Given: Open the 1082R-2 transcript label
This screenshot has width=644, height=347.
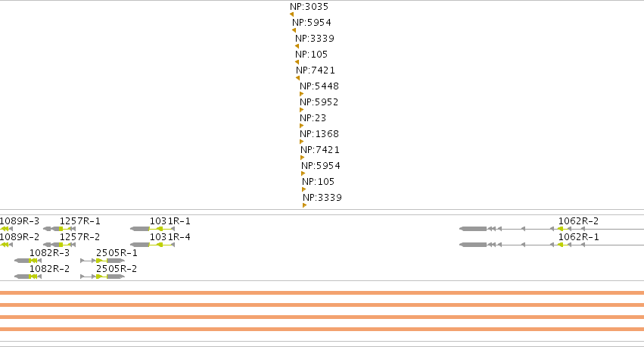Looking at the screenshot, I should coord(49,269).
